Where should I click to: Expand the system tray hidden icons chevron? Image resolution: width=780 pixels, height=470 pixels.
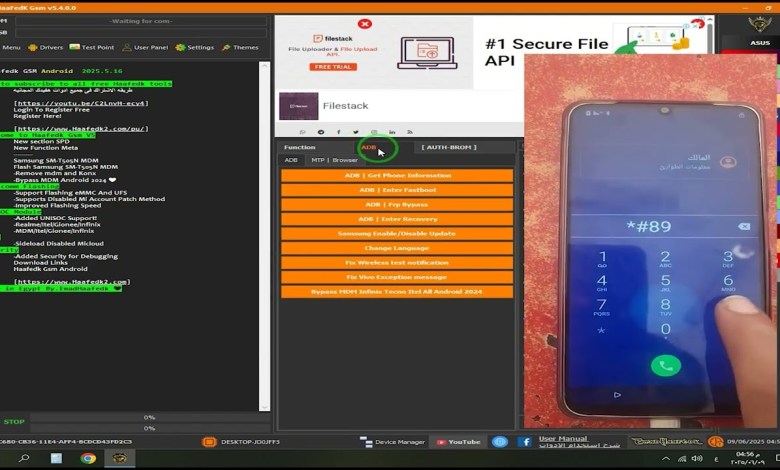tap(666, 459)
